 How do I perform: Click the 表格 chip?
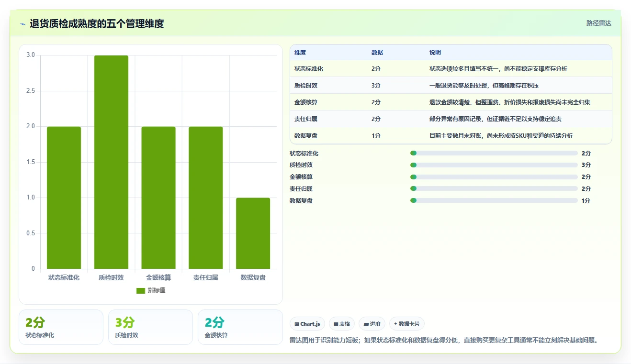pos(342,324)
